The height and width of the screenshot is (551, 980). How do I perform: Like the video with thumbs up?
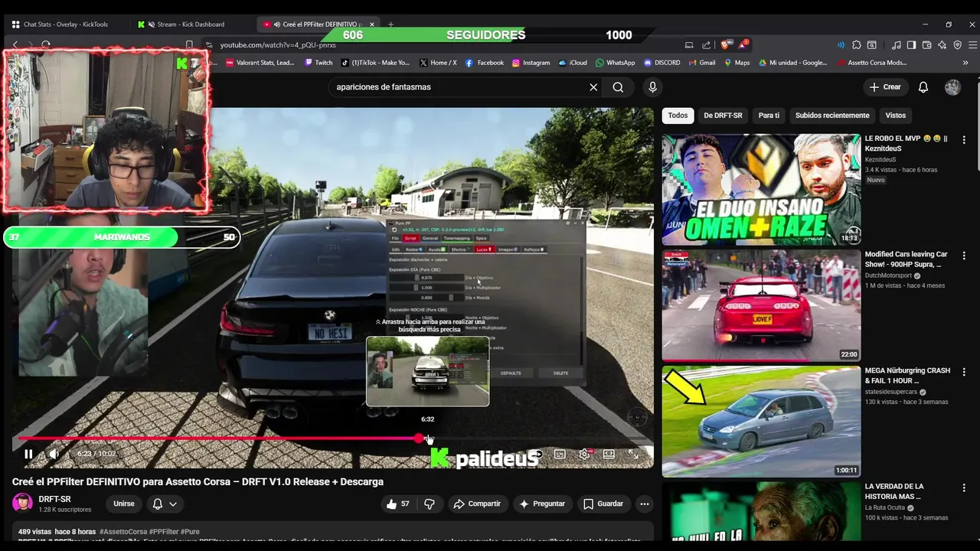tap(398, 504)
